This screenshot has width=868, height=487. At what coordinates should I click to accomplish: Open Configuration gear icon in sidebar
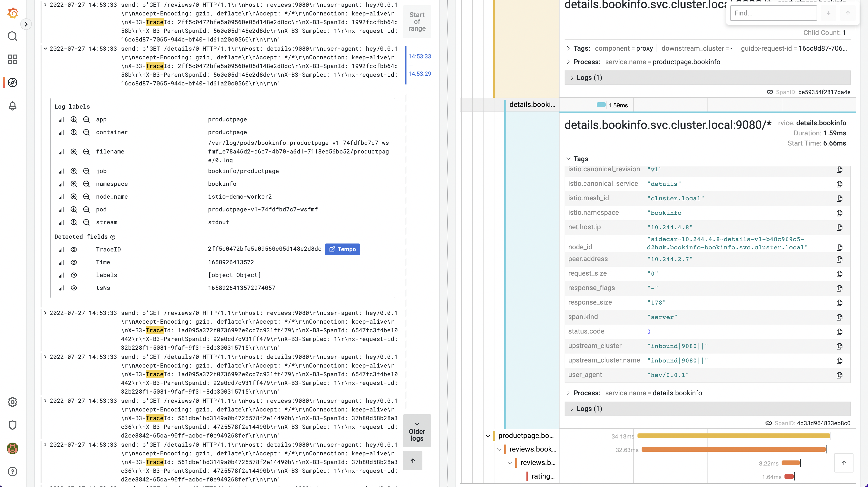(13, 402)
